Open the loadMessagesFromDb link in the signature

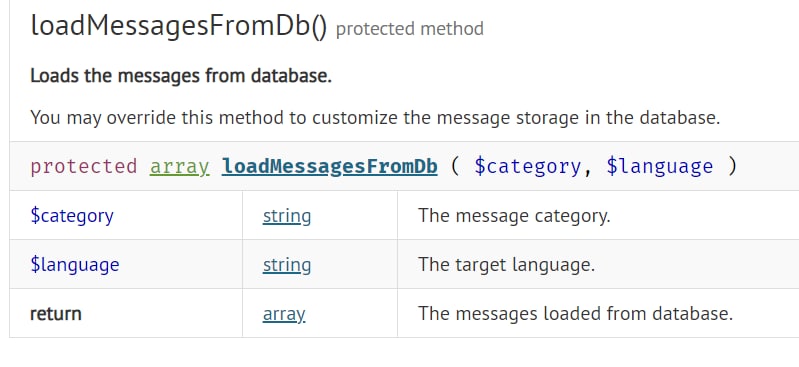[x=329, y=166]
